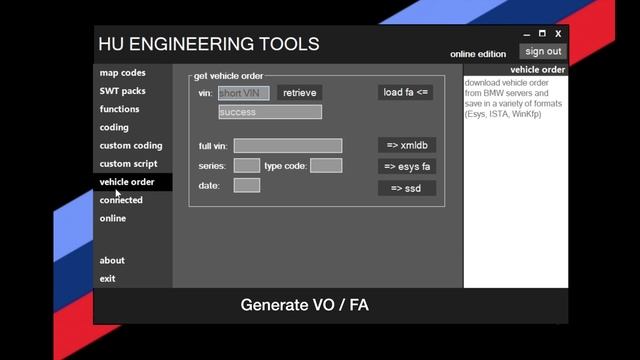
Task: Export with => xmldb button
Action: (407, 145)
